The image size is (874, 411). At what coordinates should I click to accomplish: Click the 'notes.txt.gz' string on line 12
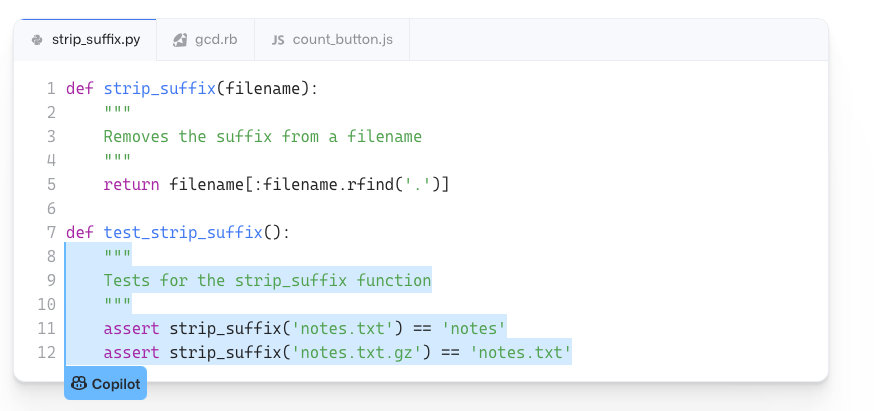click(356, 352)
